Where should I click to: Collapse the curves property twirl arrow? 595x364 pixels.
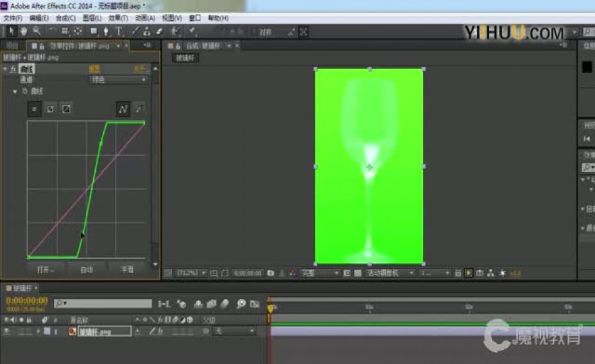15,92
